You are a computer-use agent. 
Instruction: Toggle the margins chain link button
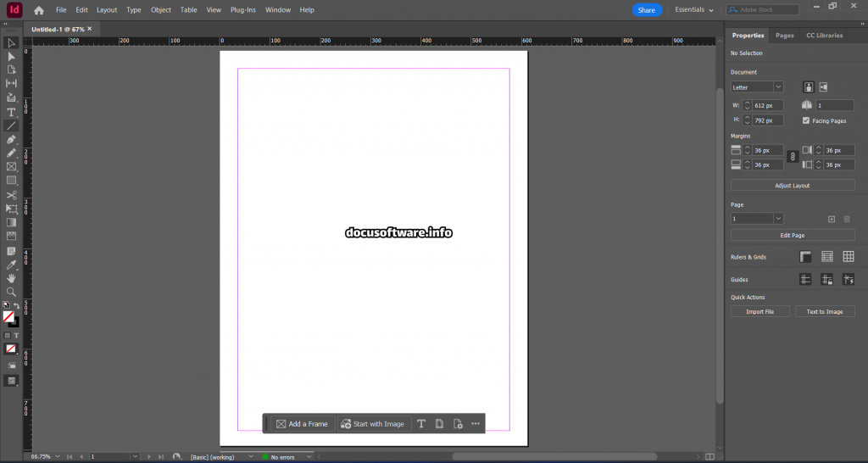(793, 157)
